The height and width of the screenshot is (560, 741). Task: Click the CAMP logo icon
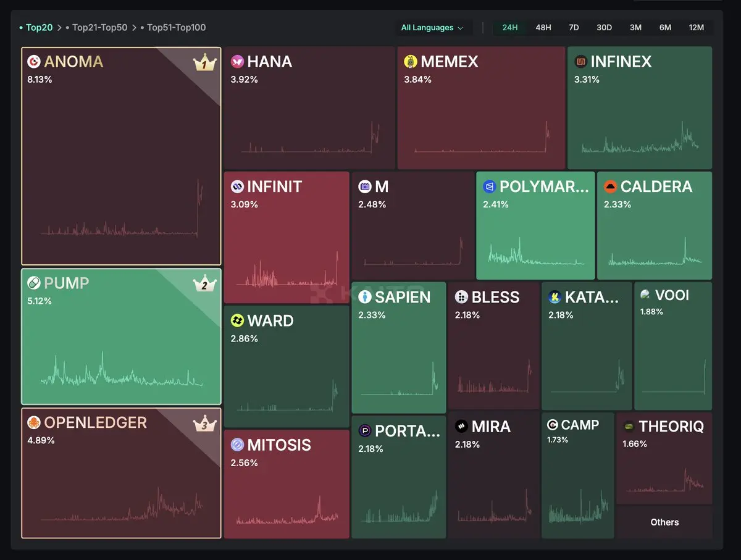point(553,425)
